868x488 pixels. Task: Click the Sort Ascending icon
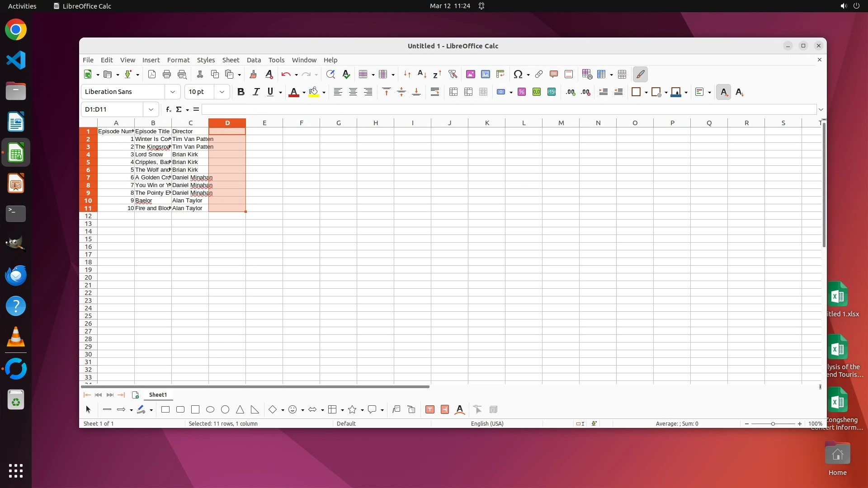point(422,75)
